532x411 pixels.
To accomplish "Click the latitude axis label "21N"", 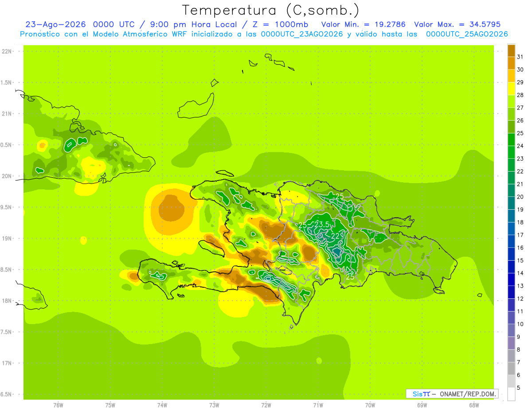I will (8, 114).
